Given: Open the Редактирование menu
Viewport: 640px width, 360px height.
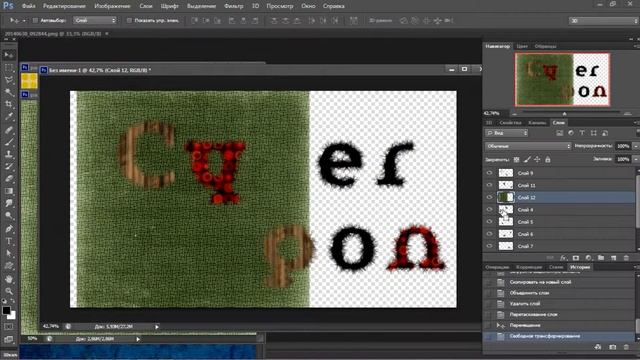Looking at the screenshot, I should (64, 6).
